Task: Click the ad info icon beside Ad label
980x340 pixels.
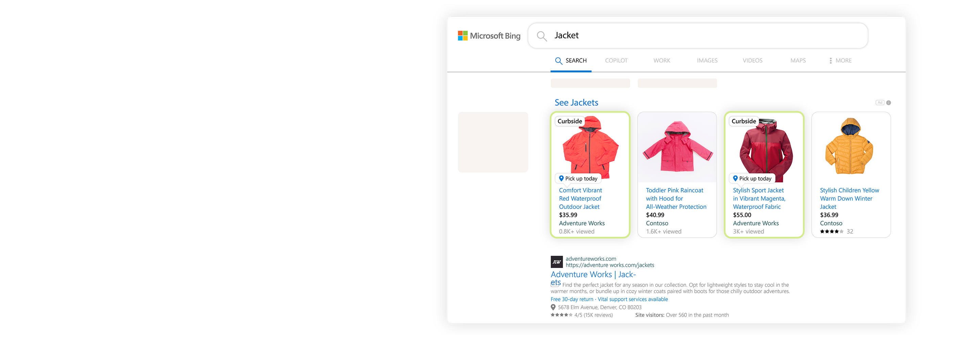Action: (888, 103)
